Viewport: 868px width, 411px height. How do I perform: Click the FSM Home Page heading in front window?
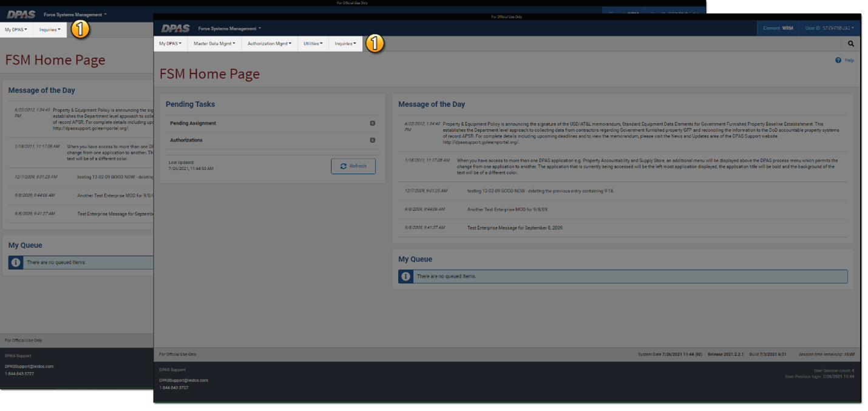coord(209,73)
